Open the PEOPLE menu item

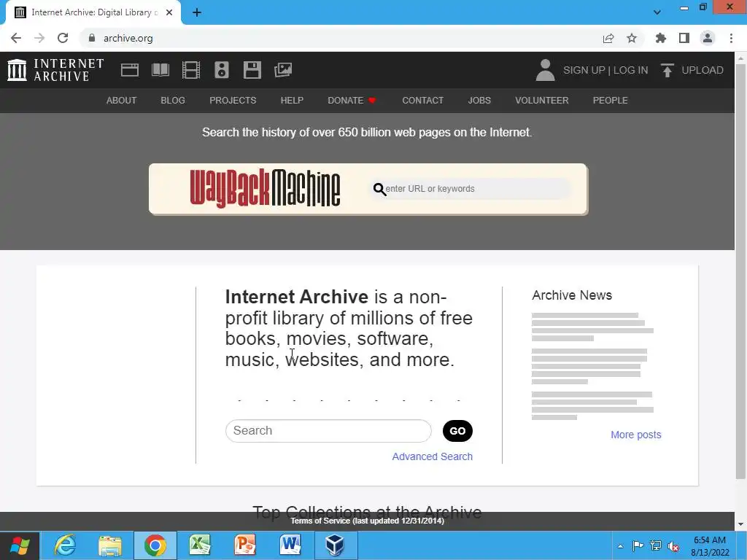(611, 101)
